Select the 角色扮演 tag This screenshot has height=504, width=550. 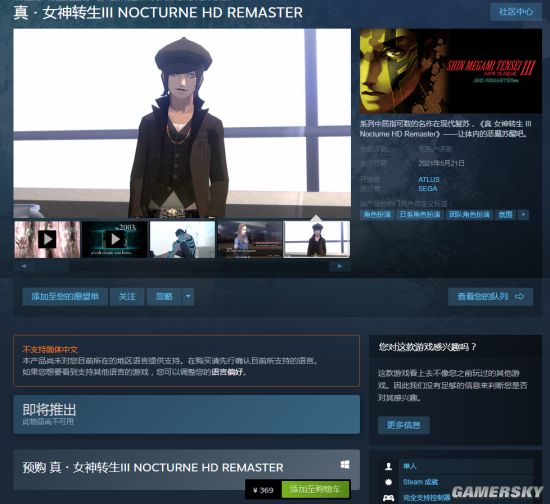point(377,214)
